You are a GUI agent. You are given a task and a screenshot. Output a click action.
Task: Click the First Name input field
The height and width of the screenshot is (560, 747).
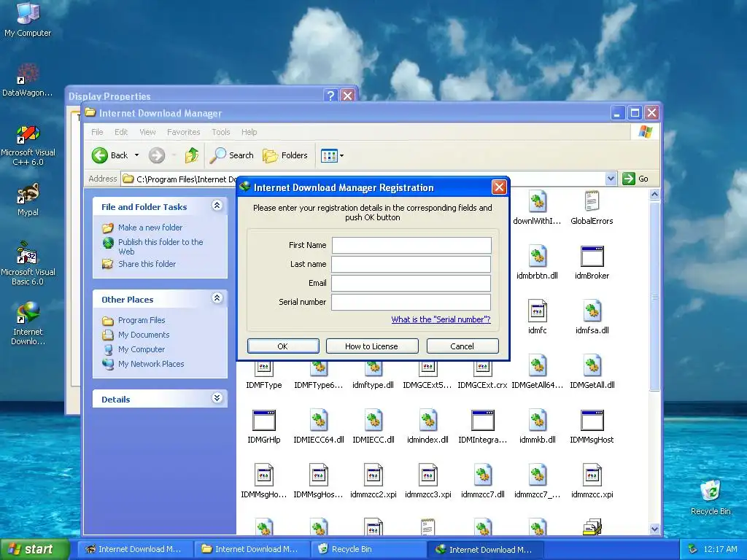(411, 245)
